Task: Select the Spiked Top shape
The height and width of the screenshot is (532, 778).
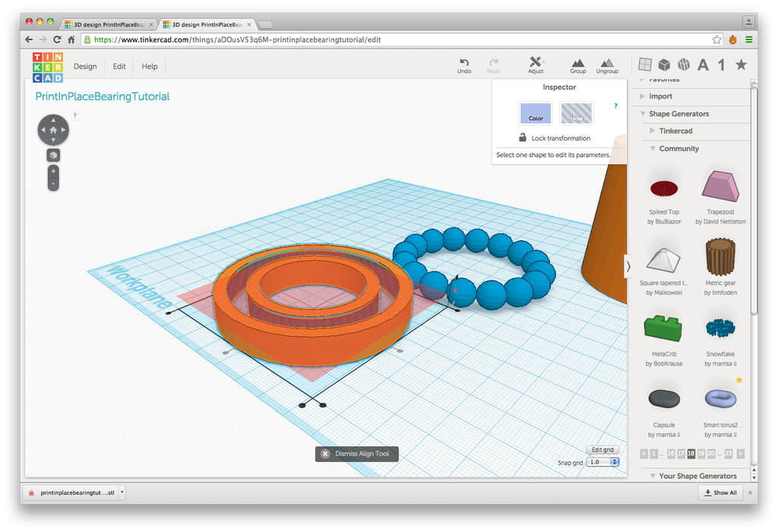Action: 664,188
